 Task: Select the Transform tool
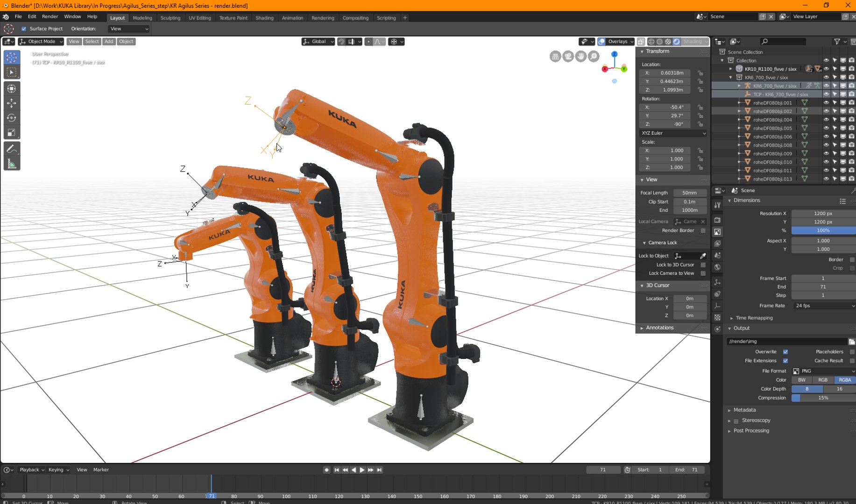[x=12, y=88]
